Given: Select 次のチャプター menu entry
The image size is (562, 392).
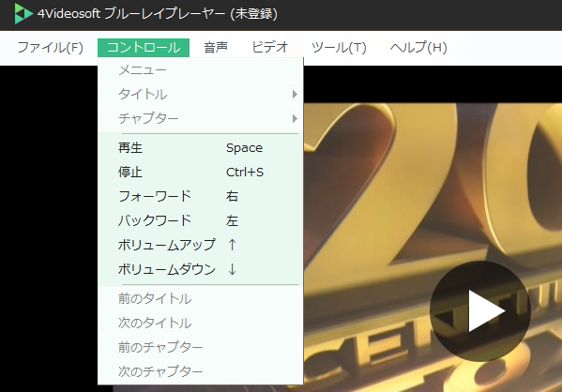Looking at the screenshot, I should coord(201,371).
